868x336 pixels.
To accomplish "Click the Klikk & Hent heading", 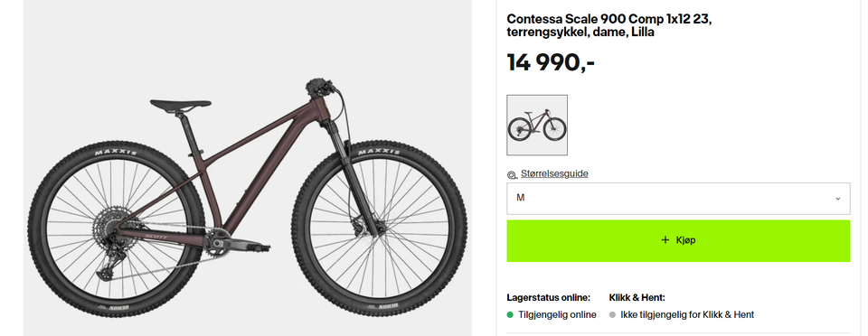I will coord(637,297).
